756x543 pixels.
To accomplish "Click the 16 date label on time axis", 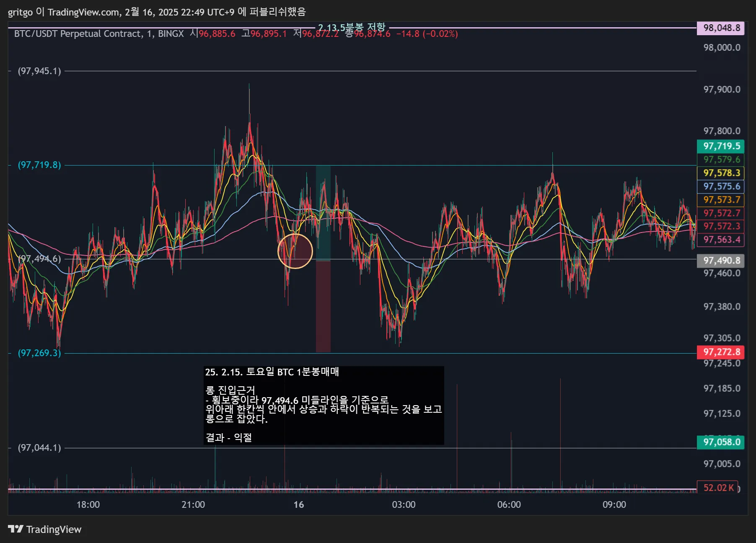I will pos(298,504).
